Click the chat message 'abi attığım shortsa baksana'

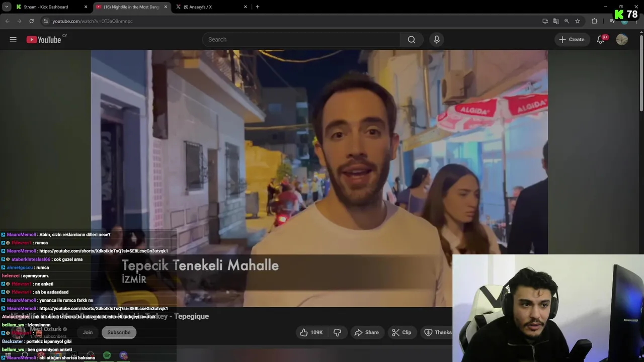click(x=67, y=357)
